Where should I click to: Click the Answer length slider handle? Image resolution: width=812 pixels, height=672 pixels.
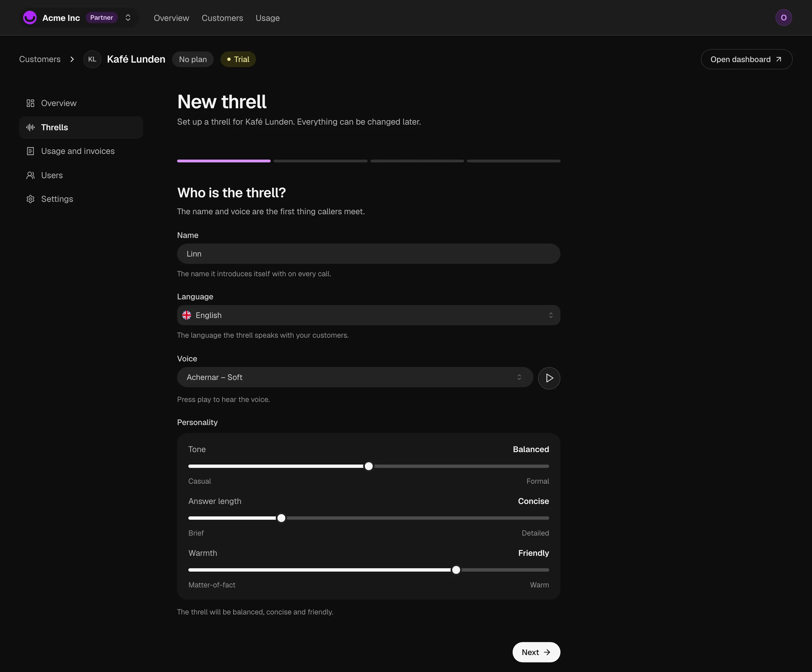tap(281, 518)
